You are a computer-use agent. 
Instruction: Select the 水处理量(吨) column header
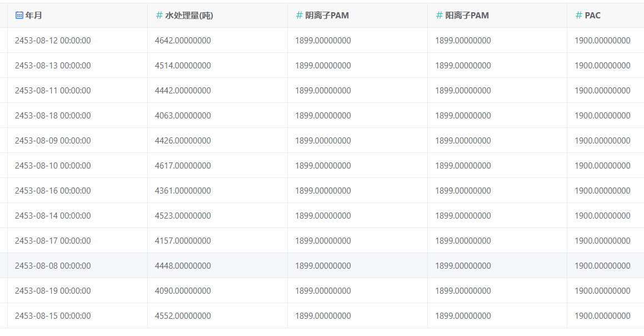pyautogui.click(x=189, y=15)
